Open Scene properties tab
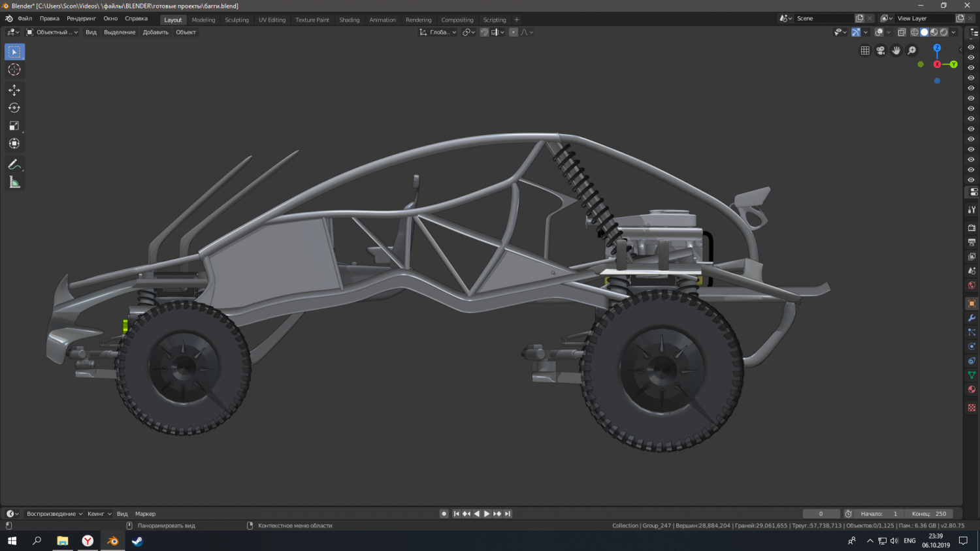This screenshot has height=551, width=980. (x=972, y=271)
